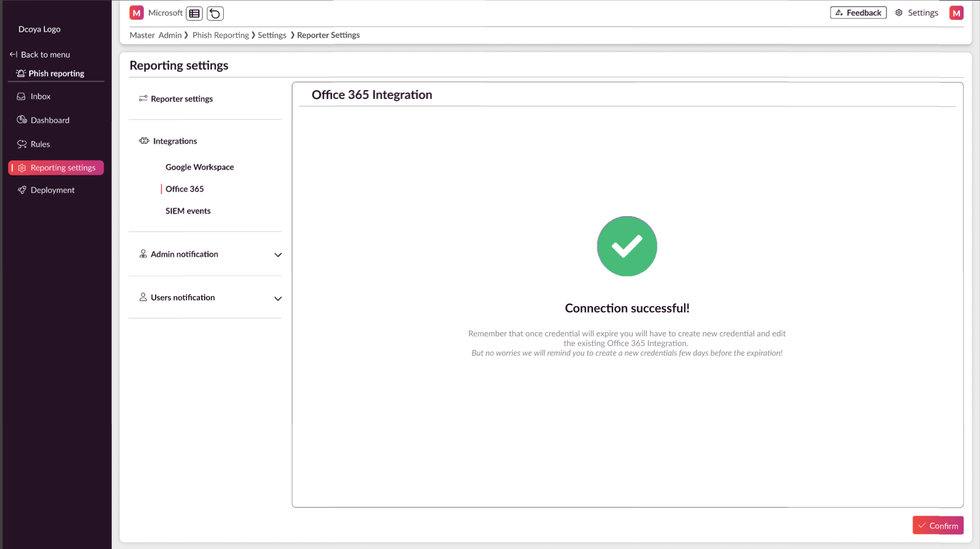The height and width of the screenshot is (549, 980).
Task: Click the Deployment rocket icon in sidebar
Action: pyautogui.click(x=22, y=190)
